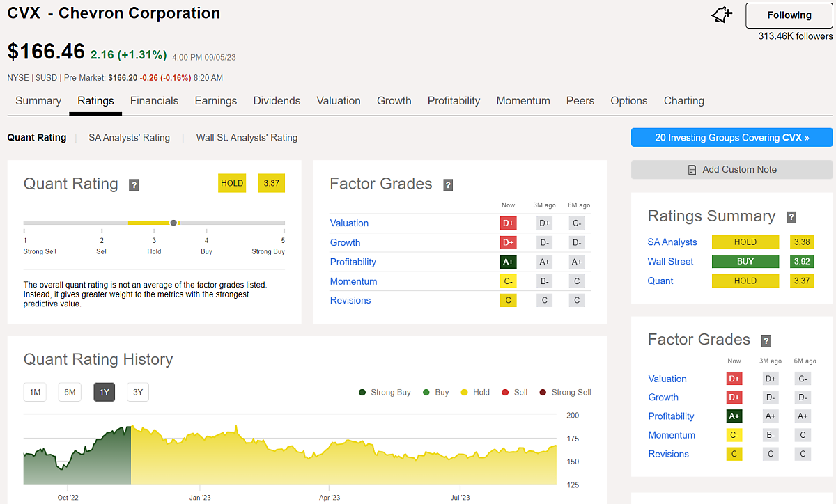Click the yellow HOLD badge in Quant Rating
The height and width of the screenshot is (504, 836).
click(232, 183)
